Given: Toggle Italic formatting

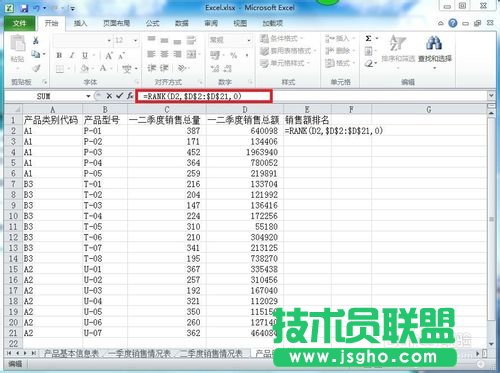Looking at the screenshot, I should tap(72, 55).
